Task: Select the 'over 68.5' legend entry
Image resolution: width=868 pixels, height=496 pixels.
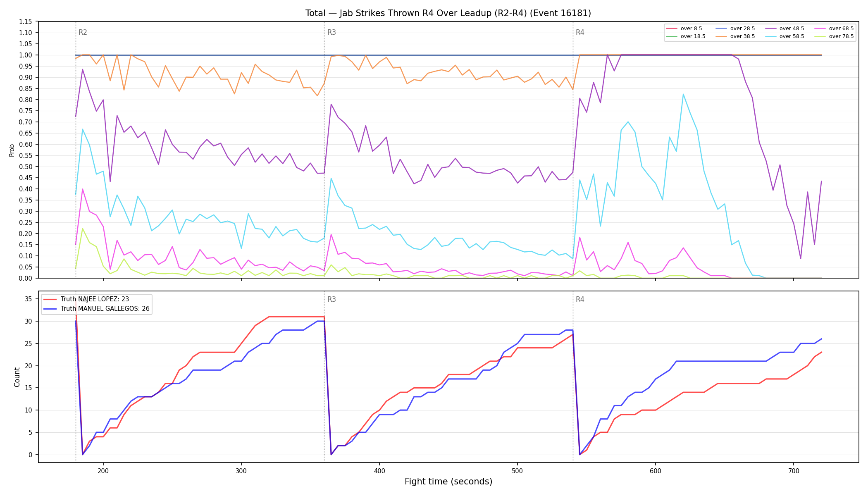Action: (x=834, y=29)
